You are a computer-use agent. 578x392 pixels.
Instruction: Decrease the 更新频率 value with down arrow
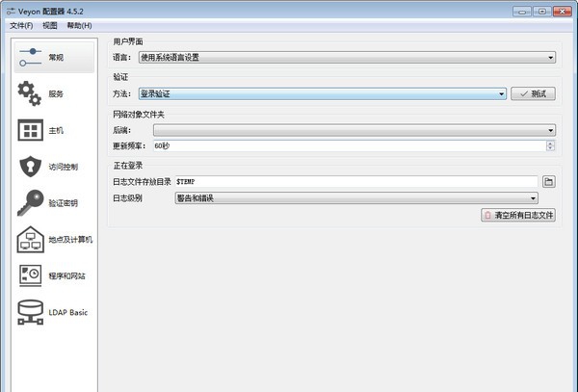click(550, 148)
